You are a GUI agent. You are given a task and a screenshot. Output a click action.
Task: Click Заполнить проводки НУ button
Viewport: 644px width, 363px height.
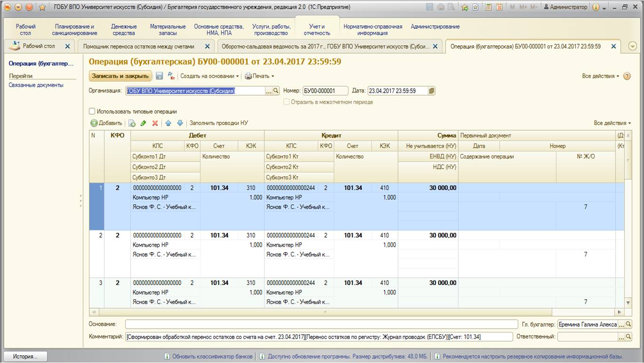(x=218, y=123)
